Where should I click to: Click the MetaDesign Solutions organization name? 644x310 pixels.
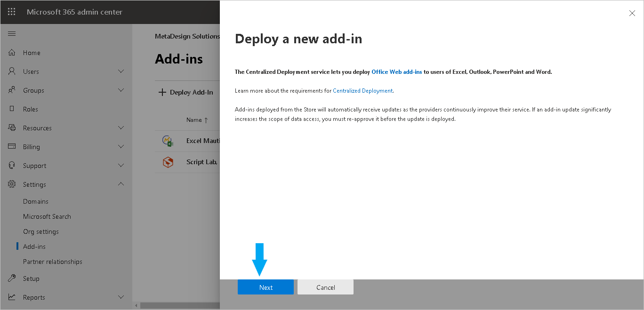187,36
